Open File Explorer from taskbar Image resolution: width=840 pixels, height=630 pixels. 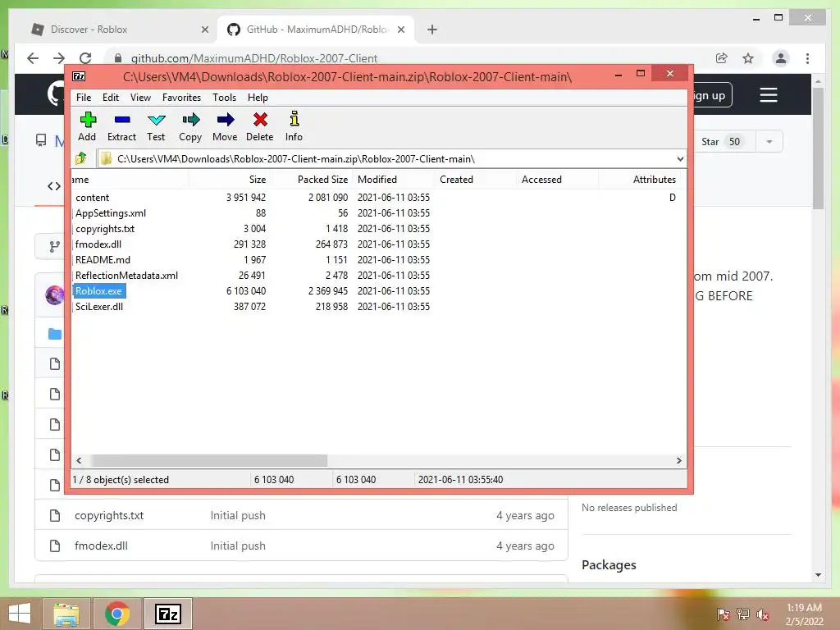66,614
